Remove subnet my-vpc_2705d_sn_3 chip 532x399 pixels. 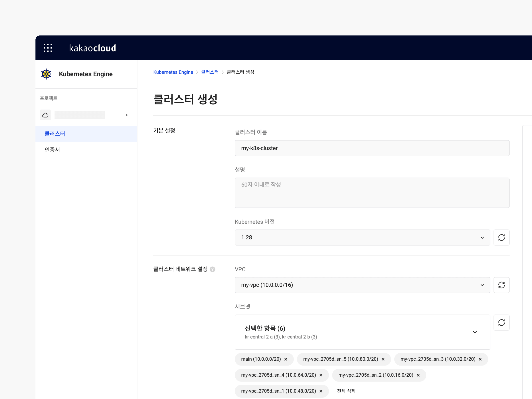480,359
